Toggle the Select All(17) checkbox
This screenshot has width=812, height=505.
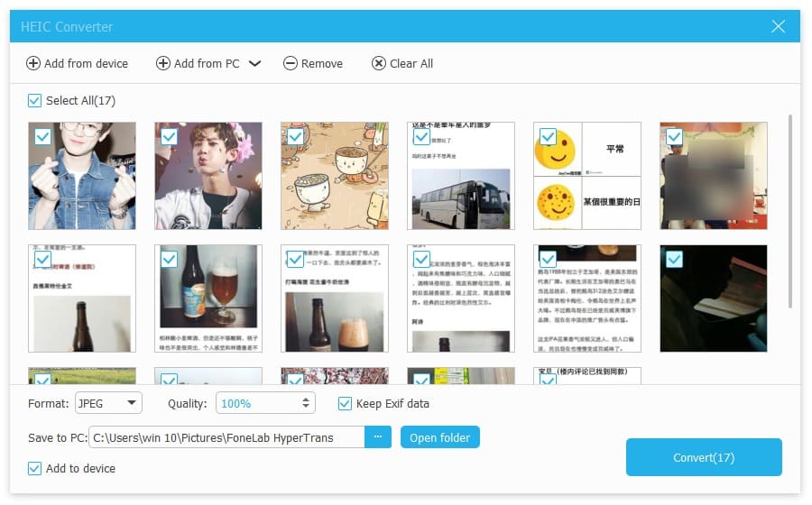[34, 100]
